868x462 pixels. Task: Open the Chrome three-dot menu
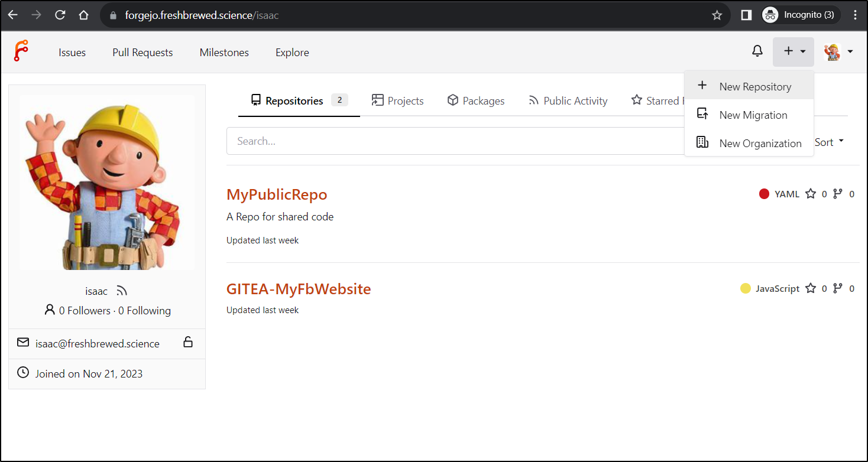[855, 15]
